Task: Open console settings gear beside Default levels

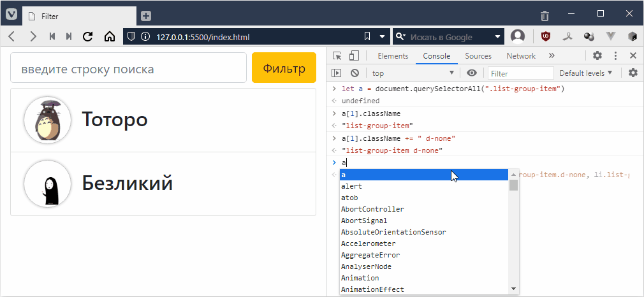Action: tap(633, 73)
